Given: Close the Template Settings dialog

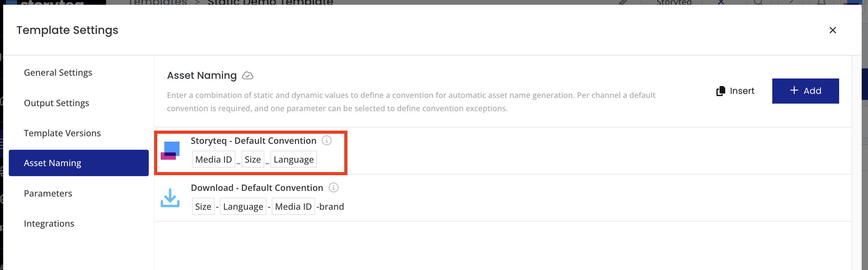Looking at the screenshot, I should pos(832,30).
